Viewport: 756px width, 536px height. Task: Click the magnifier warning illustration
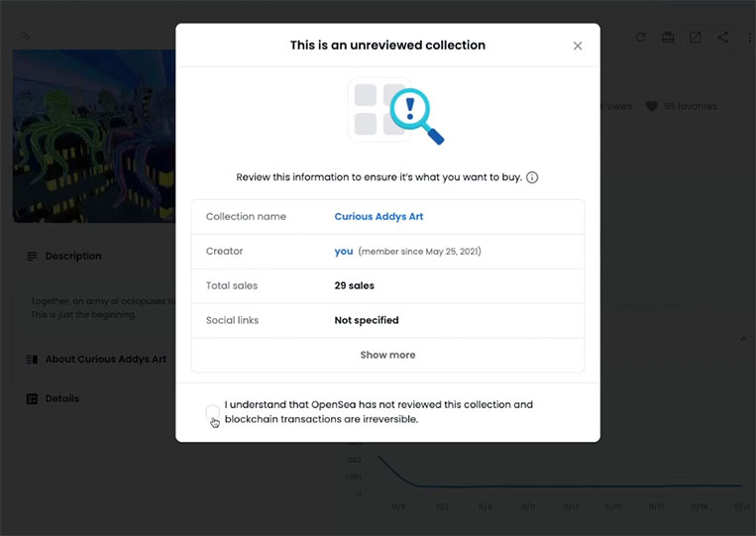[396, 112]
